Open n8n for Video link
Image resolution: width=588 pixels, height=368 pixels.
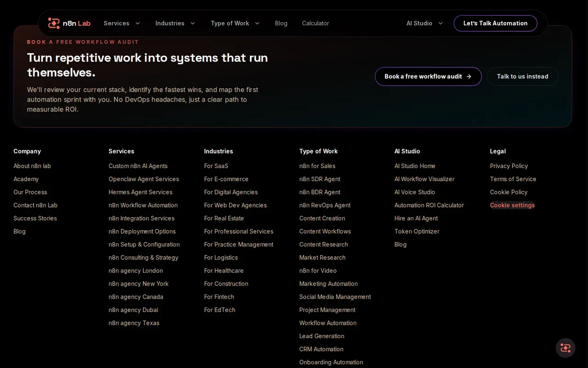(318, 271)
